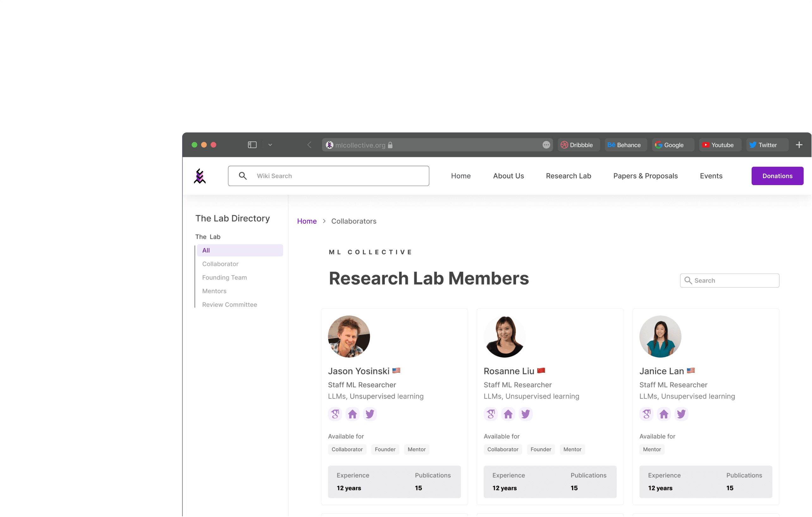Click the Donations button

777,176
